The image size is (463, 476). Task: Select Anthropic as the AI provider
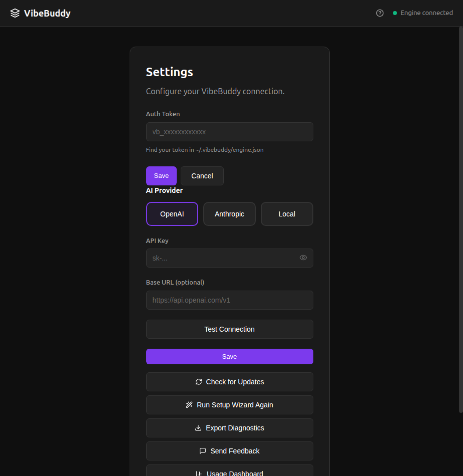click(229, 214)
